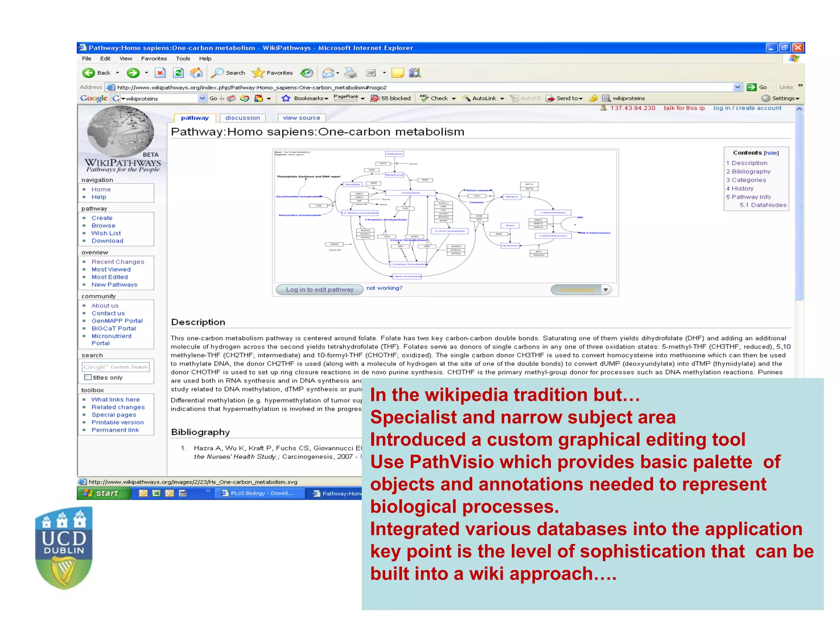The image size is (840, 630).
Task: Open the Search magnifier in IE toolbar
Action: (x=217, y=73)
